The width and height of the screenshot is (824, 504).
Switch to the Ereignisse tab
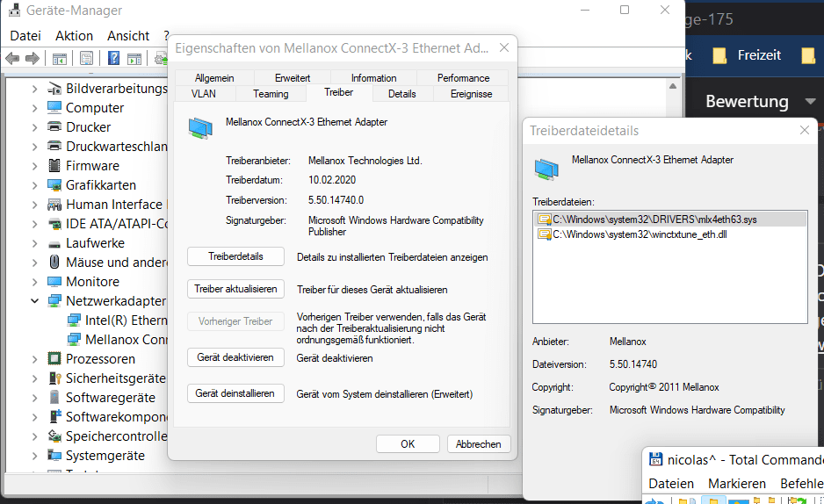[471, 93]
